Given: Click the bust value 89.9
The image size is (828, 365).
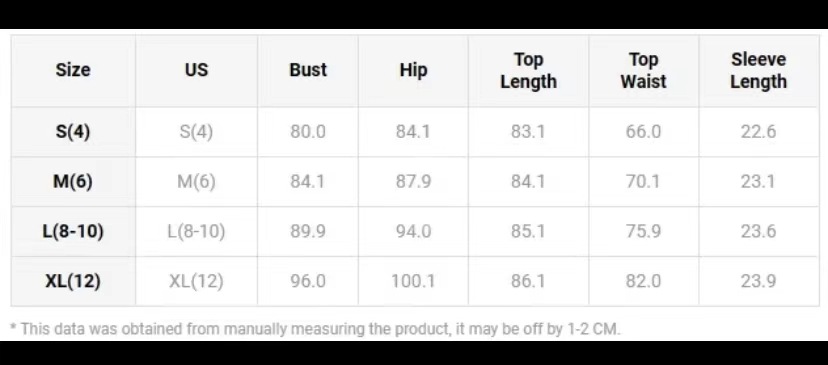Looking at the screenshot, I should tap(308, 231).
